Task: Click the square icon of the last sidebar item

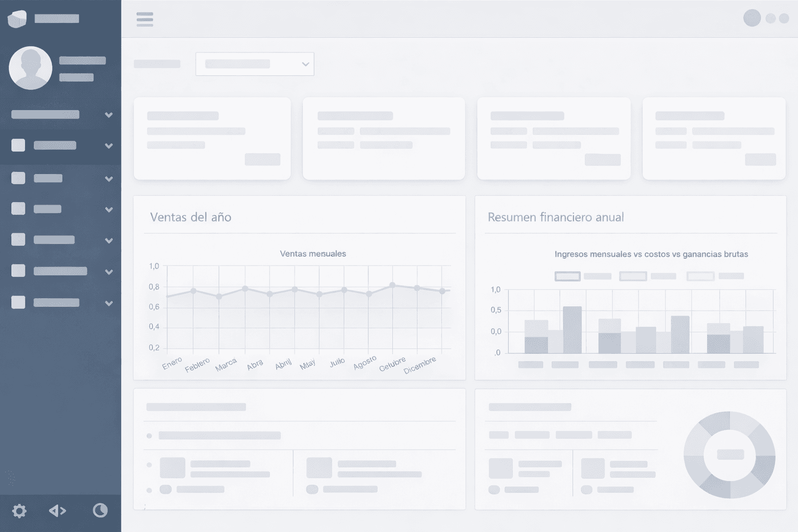Action: tap(18, 302)
